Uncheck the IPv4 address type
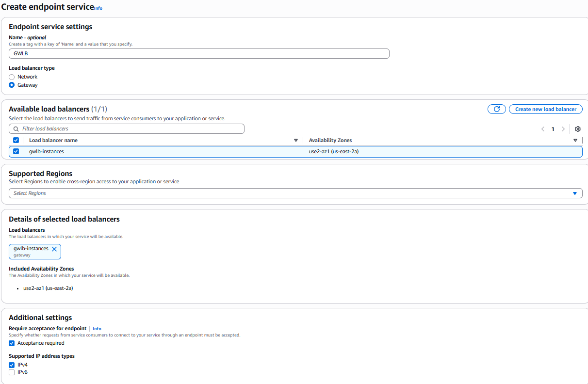588x384 pixels. [x=12, y=365]
